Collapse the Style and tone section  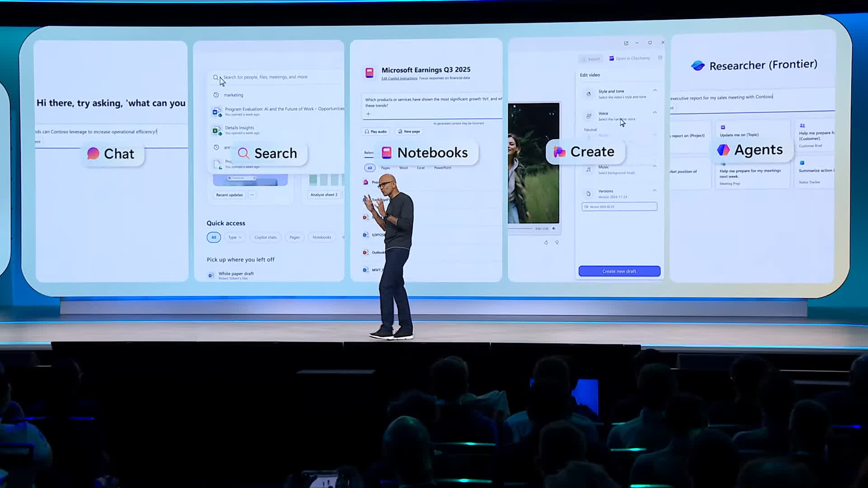[x=655, y=90]
